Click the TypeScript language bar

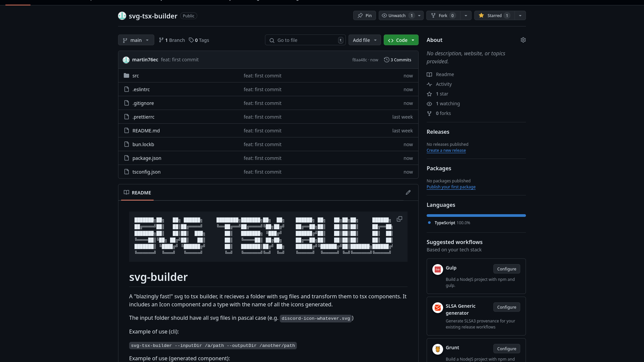pos(476,216)
